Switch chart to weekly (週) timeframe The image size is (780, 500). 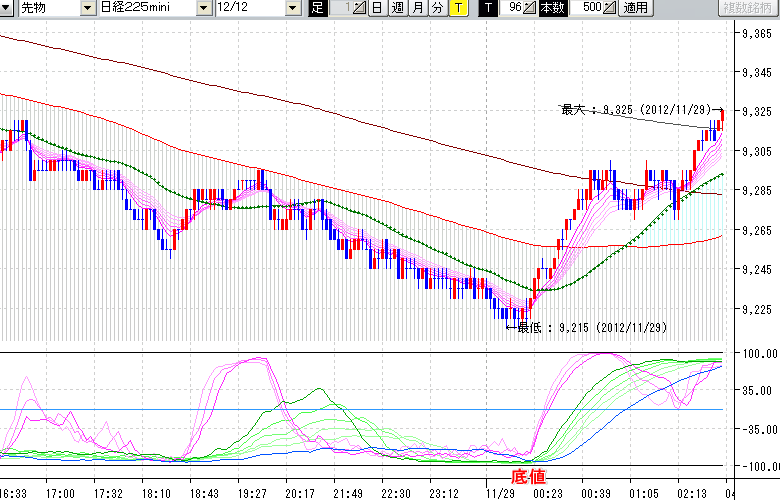(x=397, y=8)
